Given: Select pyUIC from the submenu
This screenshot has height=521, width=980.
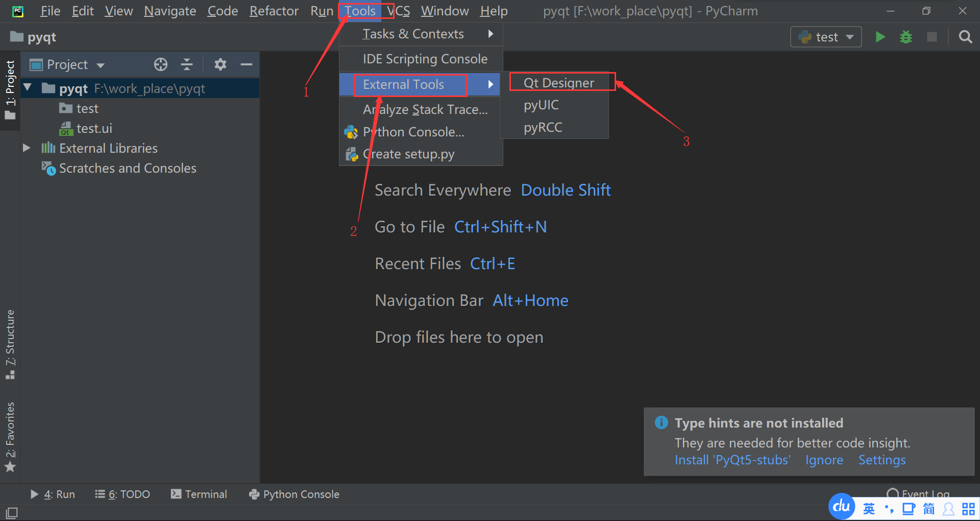Looking at the screenshot, I should [542, 105].
